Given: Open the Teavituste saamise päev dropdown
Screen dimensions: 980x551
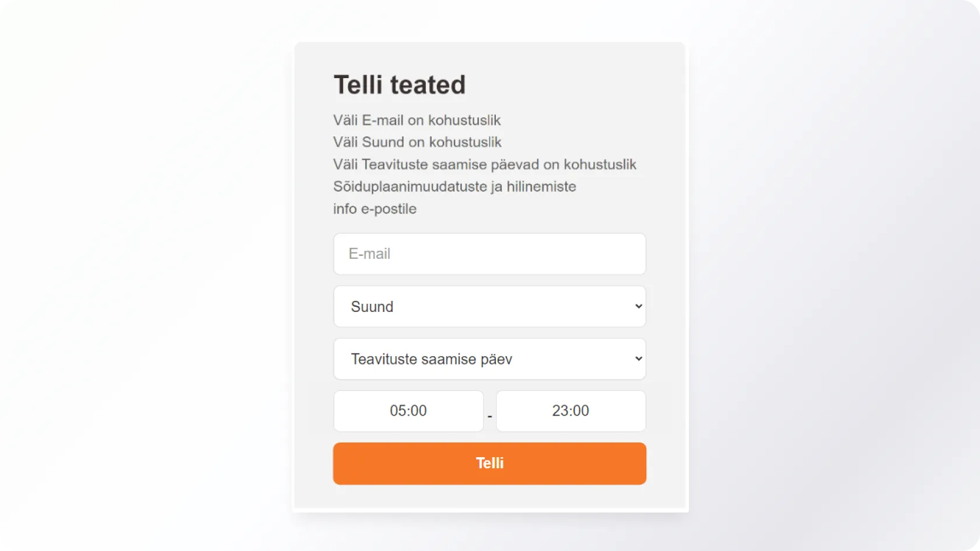Looking at the screenshot, I should pos(489,359).
